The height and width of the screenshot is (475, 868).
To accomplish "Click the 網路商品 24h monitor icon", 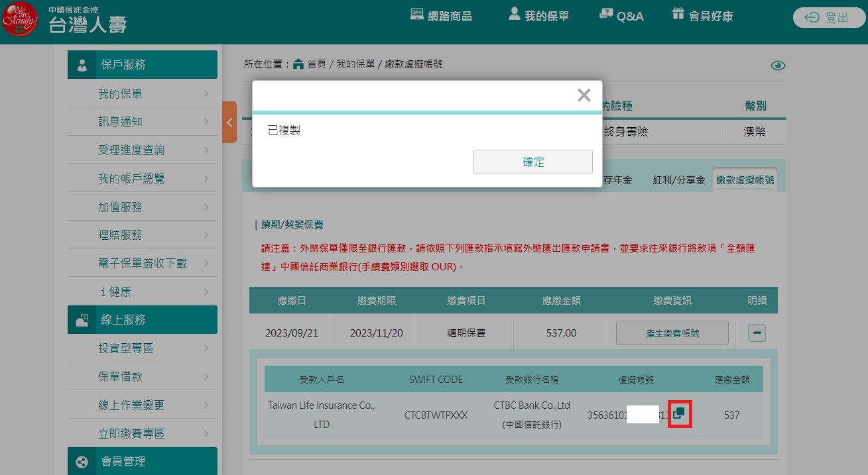I will [416, 14].
